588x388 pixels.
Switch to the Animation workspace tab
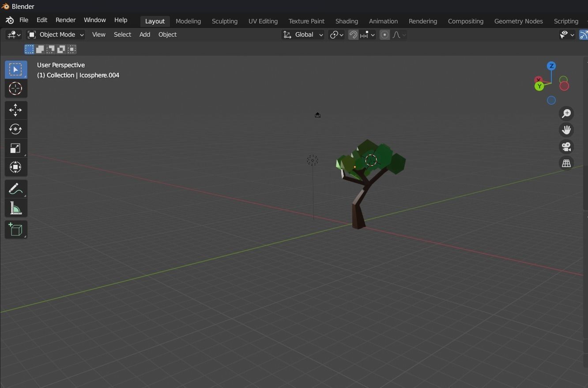pyautogui.click(x=384, y=21)
